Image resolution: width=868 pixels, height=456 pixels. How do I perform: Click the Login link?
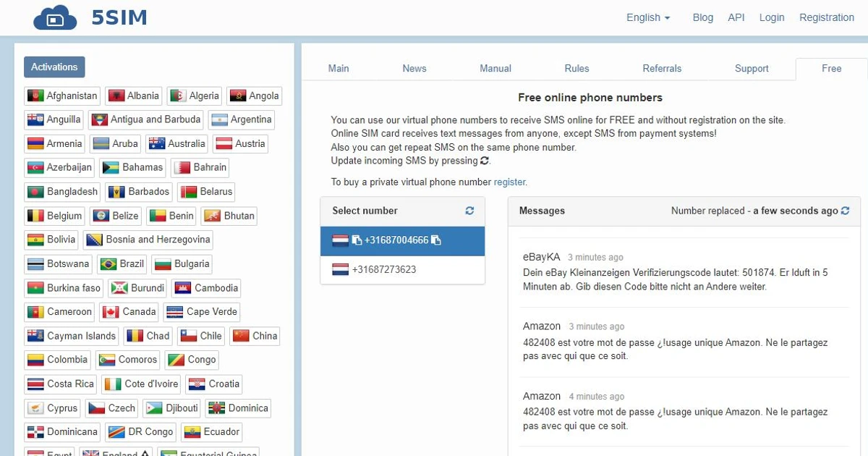tap(771, 17)
